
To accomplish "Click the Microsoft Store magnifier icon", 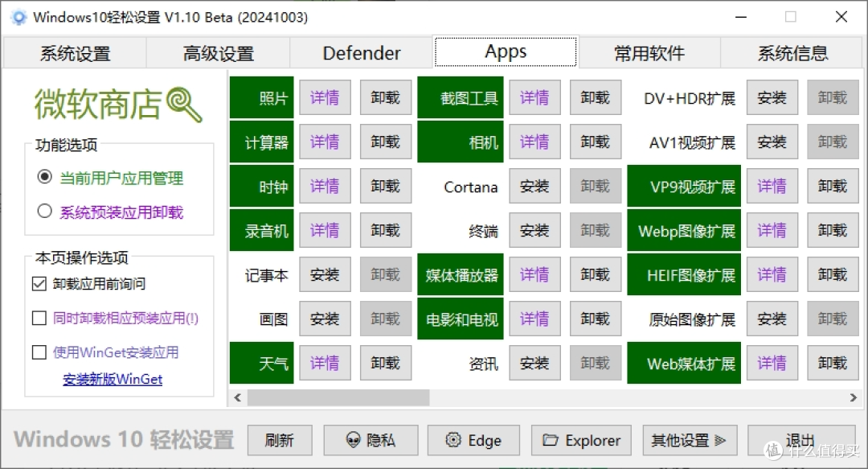I will [185, 105].
